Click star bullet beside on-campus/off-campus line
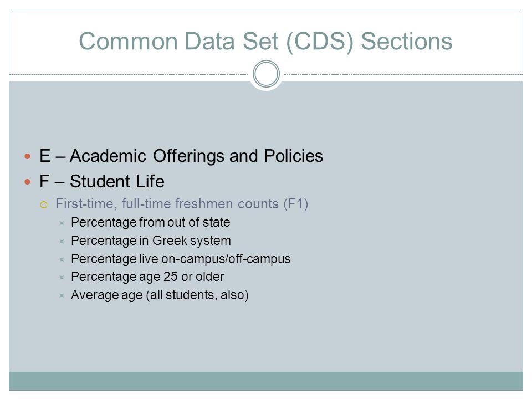532x399 pixels. (62, 259)
